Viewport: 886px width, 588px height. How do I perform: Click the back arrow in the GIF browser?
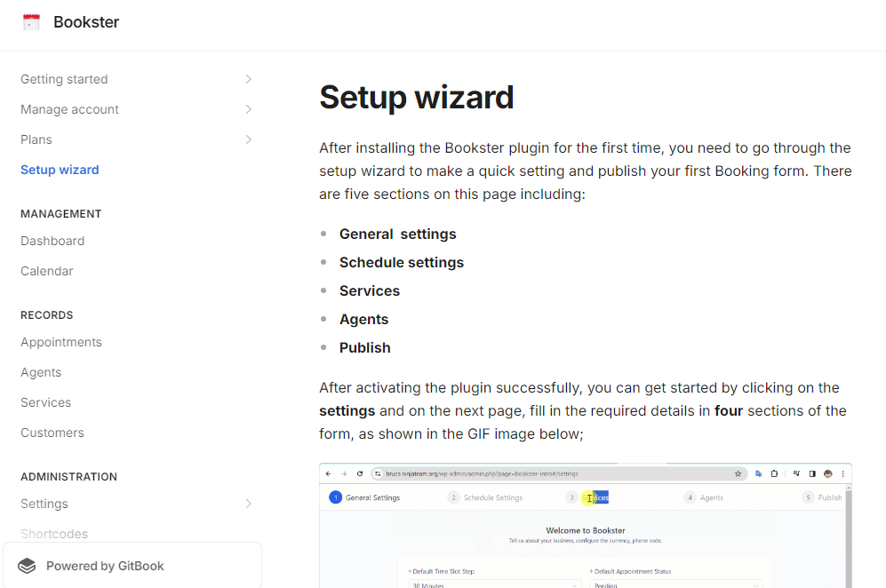[x=328, y=474]
